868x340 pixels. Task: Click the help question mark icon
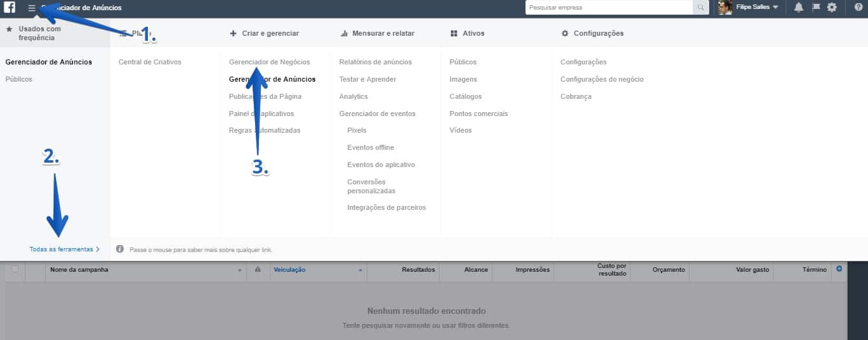click(858, 8)
